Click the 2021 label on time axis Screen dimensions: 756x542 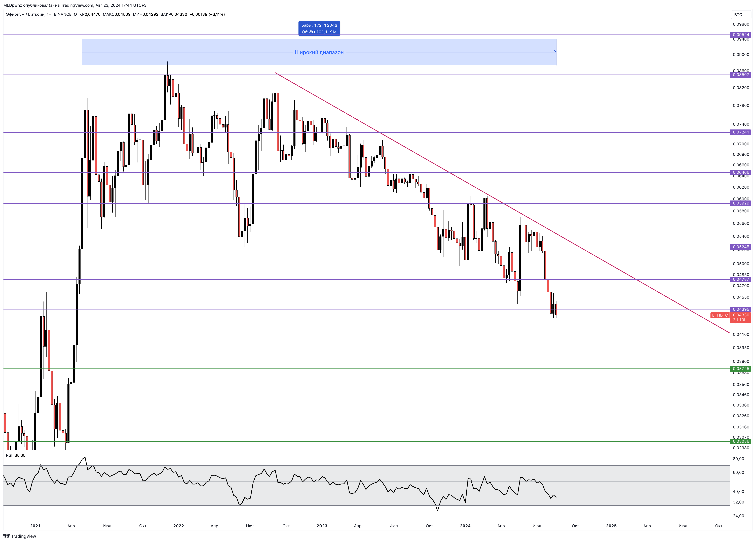pyautogui.click(x=35, y=526)
